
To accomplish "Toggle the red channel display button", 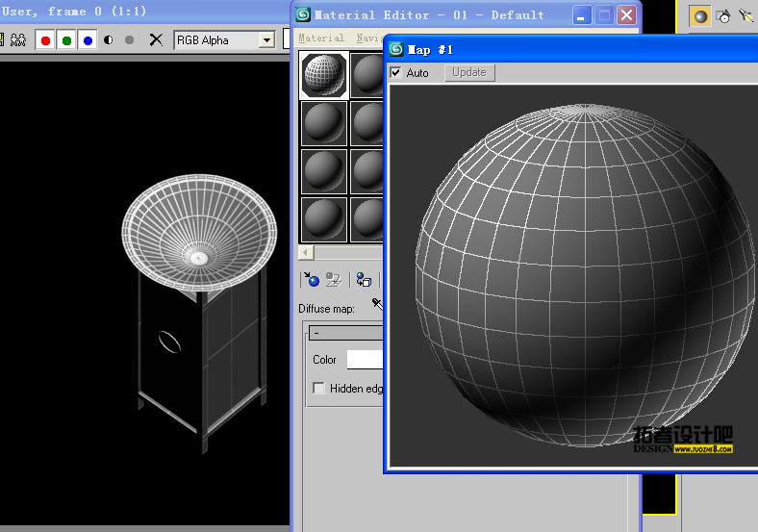I will (45, 40).
